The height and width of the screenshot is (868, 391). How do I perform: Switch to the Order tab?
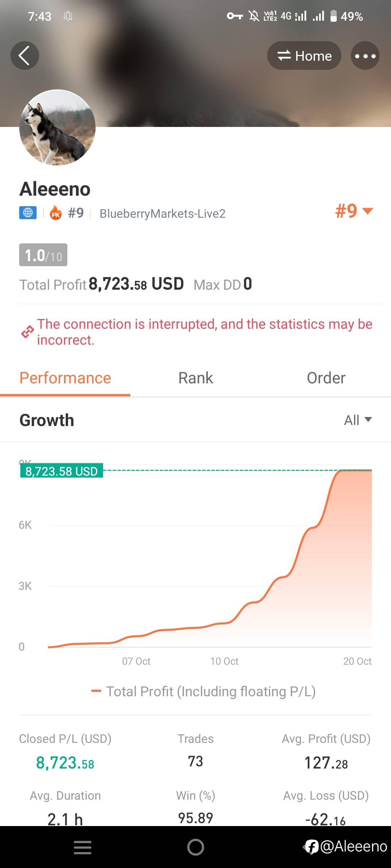pyautogui.click(x=326, y=378)
